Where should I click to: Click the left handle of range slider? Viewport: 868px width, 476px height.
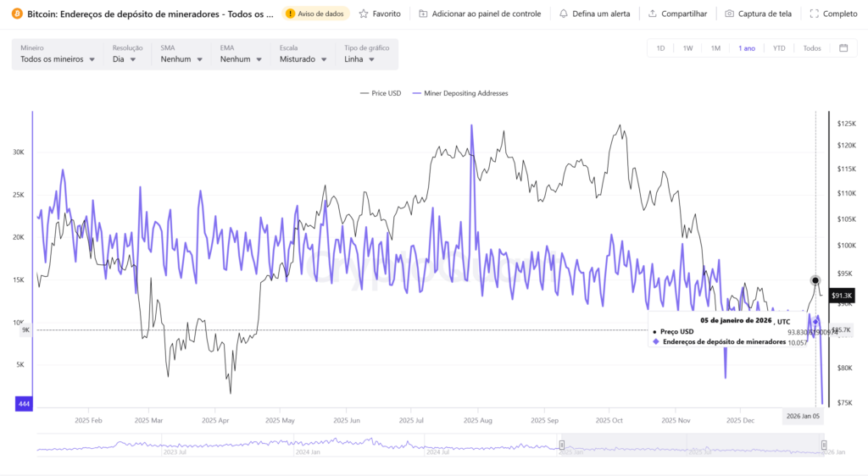point(561,445)
